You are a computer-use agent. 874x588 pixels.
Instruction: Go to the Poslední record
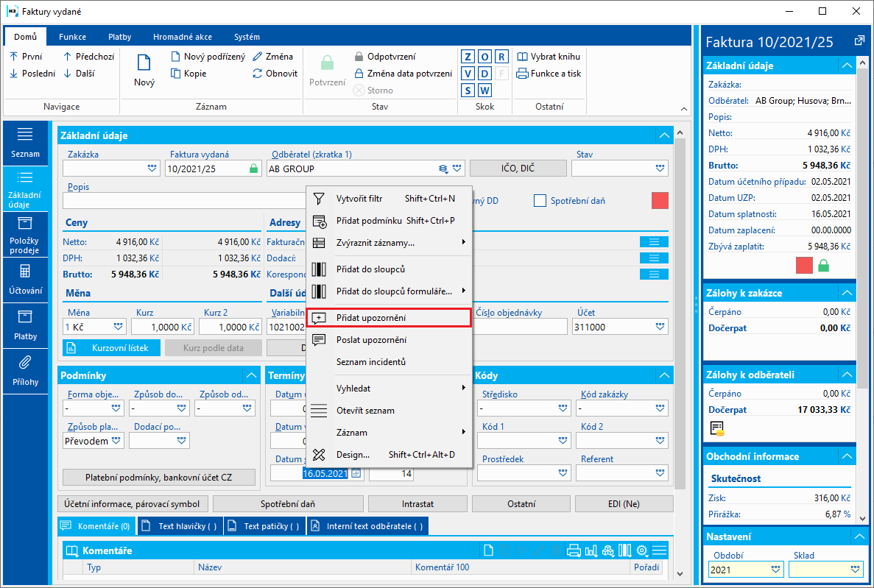[32, 73]
